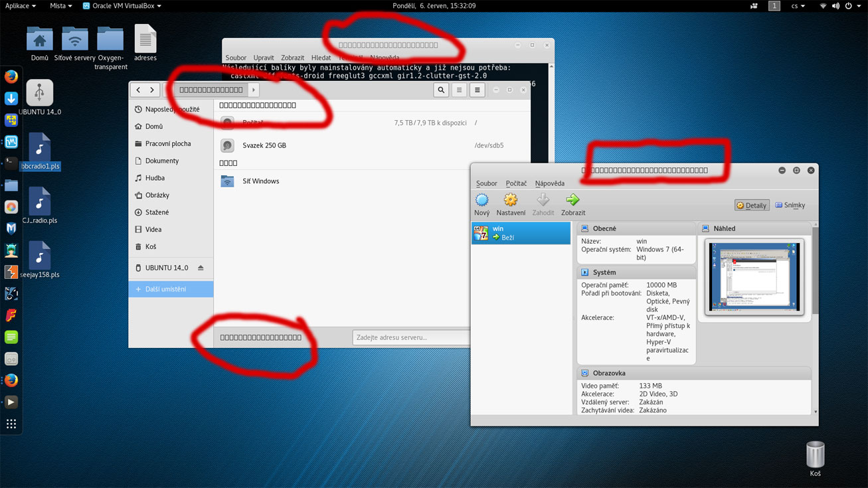Open Videa in sidebar
Viewport: 868px width, 488px height.
(171, 230)
